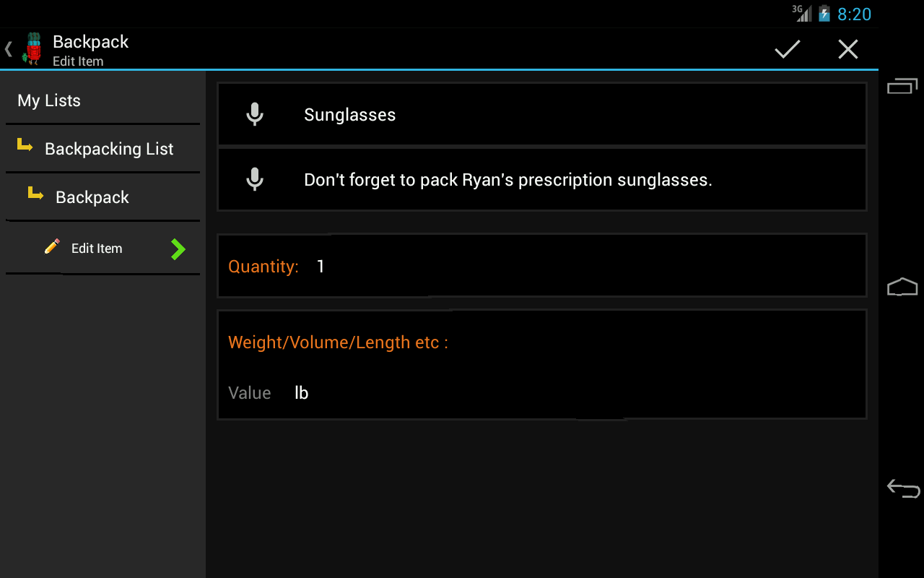The image size is (924, 578).
Task: Tap the pencil icon beside Edit Item
Action: (x=52, y=246)
